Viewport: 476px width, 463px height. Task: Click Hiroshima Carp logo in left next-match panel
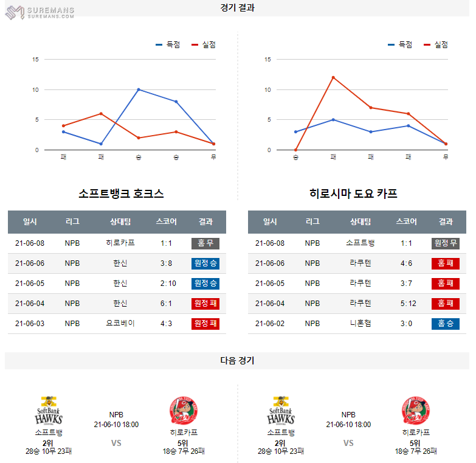click(184, 411)
